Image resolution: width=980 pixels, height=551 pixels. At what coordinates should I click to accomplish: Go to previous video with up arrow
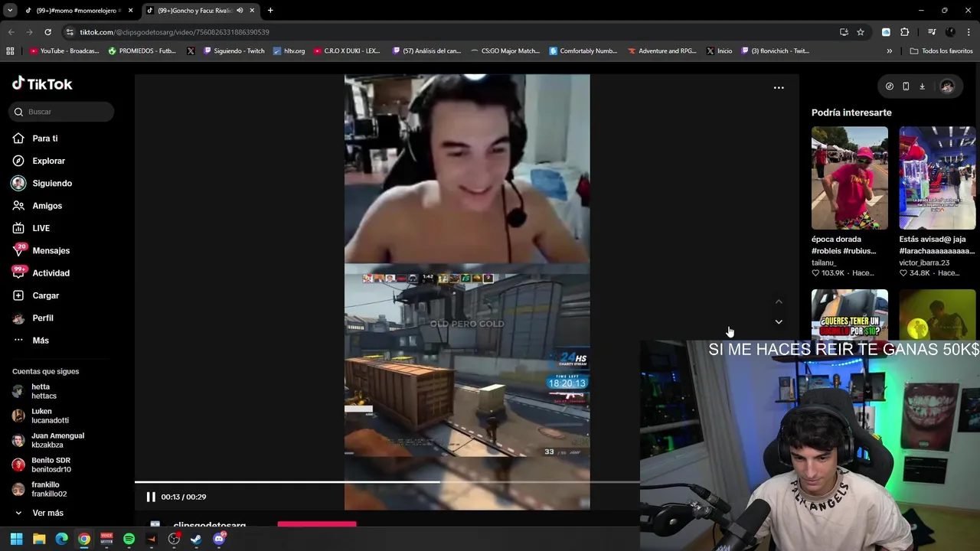(779, 302)
